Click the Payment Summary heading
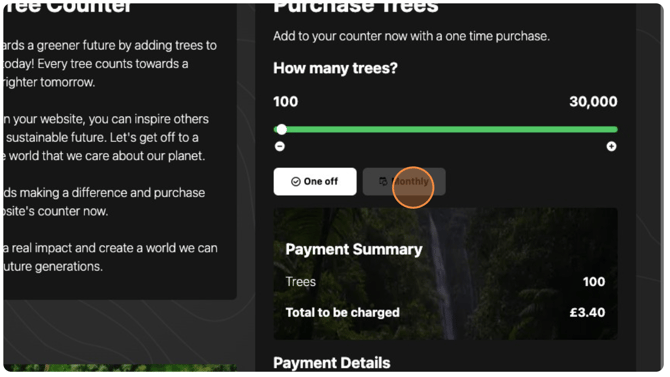Screen dimensions: 670x377 click(354, 249)
